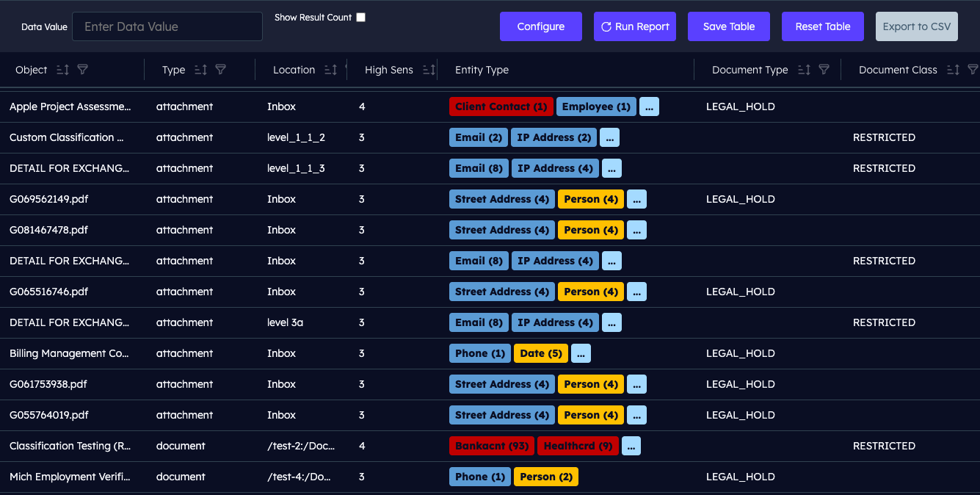980x495 pixels.
Task: Click Street Address (4) tag for G069562149.pdf
Action: tap(502, 199)
